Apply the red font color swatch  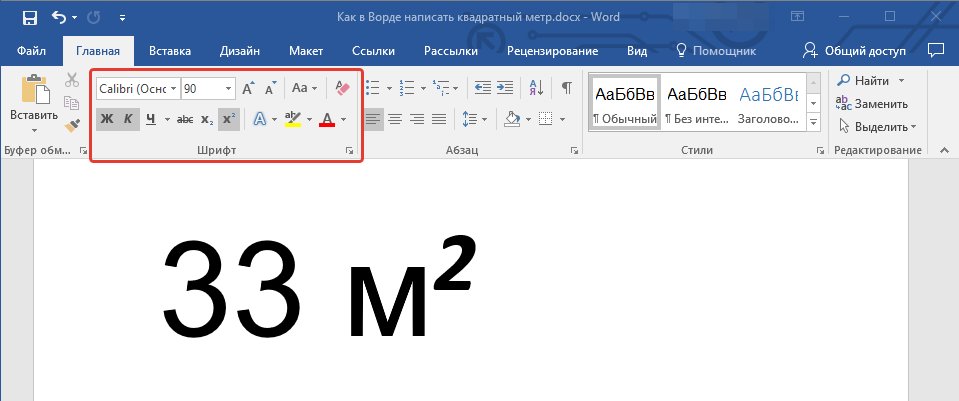pyautogui.click(x=327, y=120)
